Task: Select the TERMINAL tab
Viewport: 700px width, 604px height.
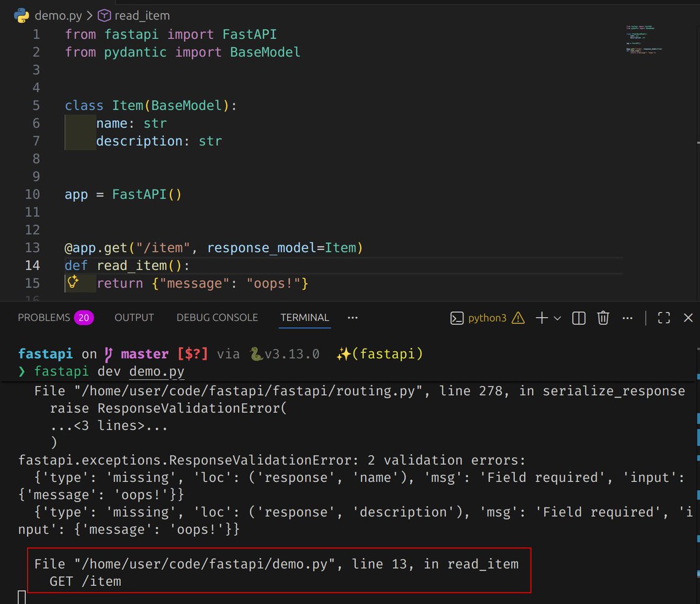Action: (304, 317)
